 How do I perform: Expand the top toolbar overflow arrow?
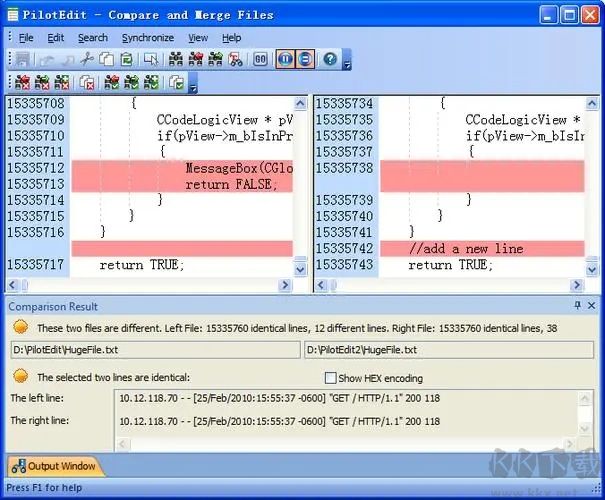coord(347,64)
